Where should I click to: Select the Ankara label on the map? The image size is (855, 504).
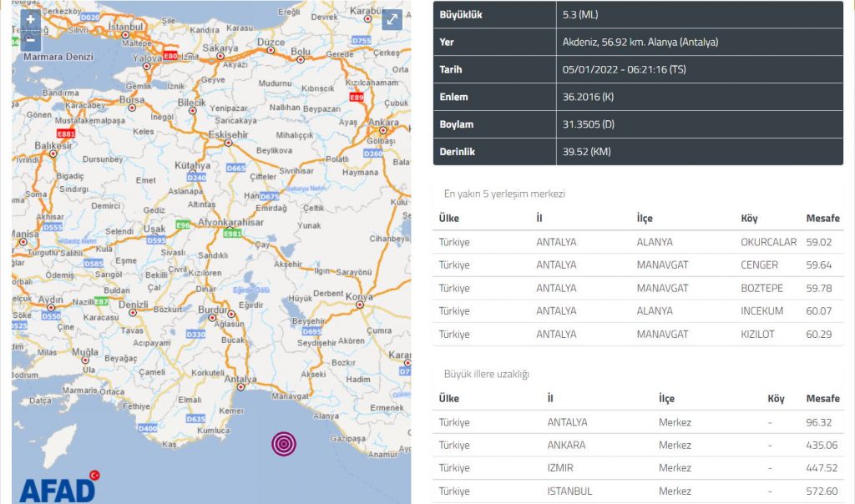pos(383,122)
